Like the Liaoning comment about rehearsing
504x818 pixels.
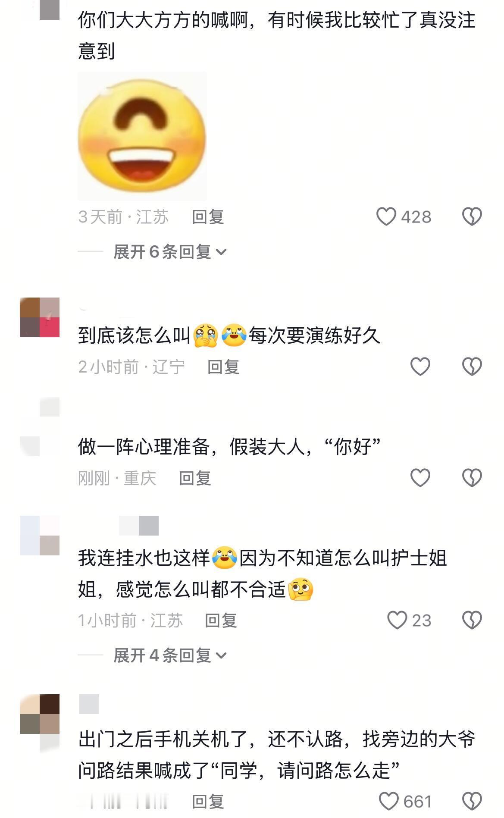[420, 367]
